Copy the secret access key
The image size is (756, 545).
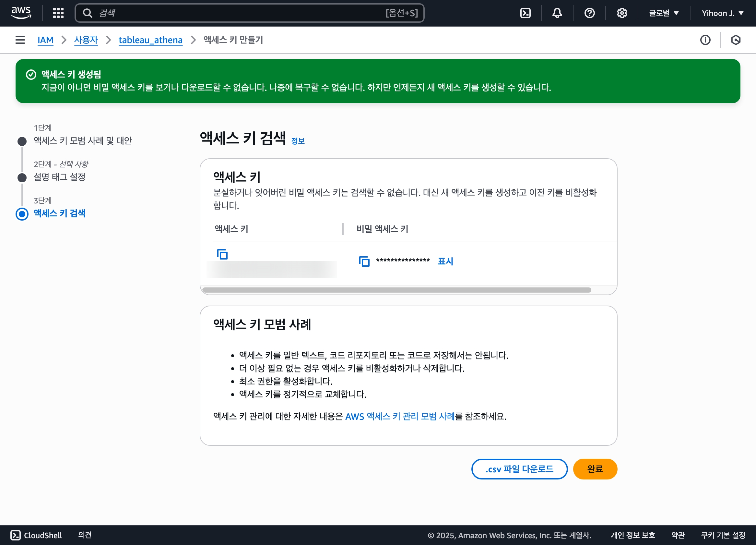[364, 261]
